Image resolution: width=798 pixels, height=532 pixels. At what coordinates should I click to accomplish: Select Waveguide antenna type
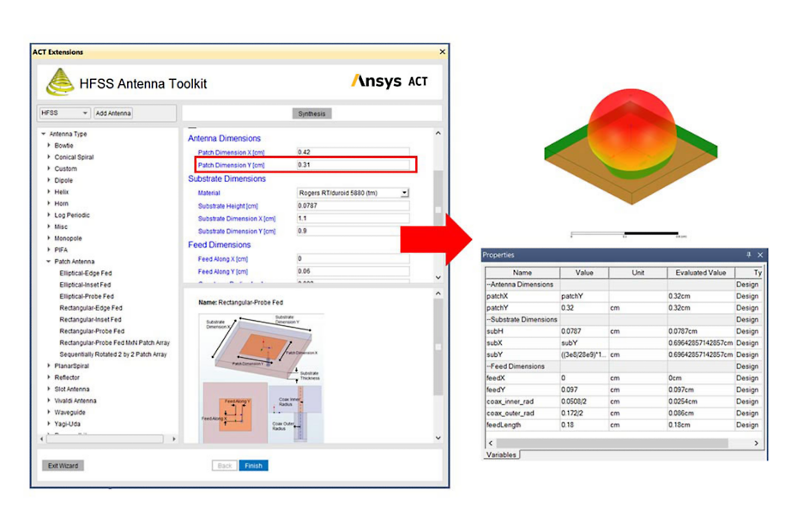point(70,413)
